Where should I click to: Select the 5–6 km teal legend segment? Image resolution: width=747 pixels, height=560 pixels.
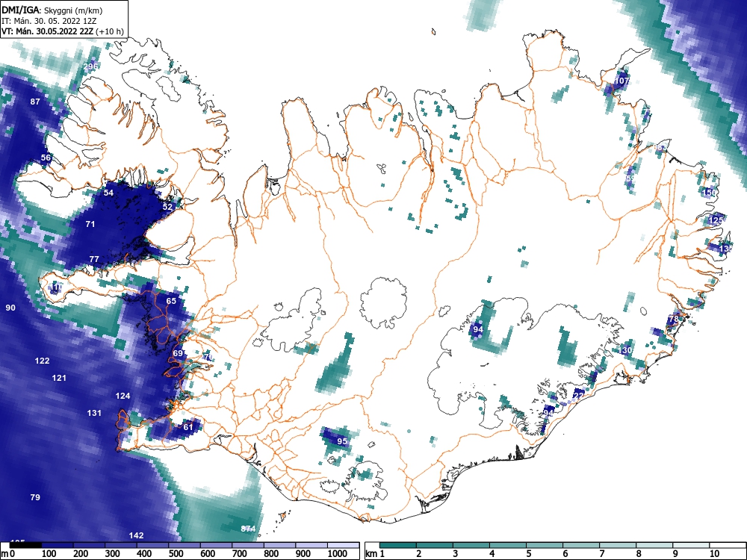pyautogui.click(x=545, y=545)
